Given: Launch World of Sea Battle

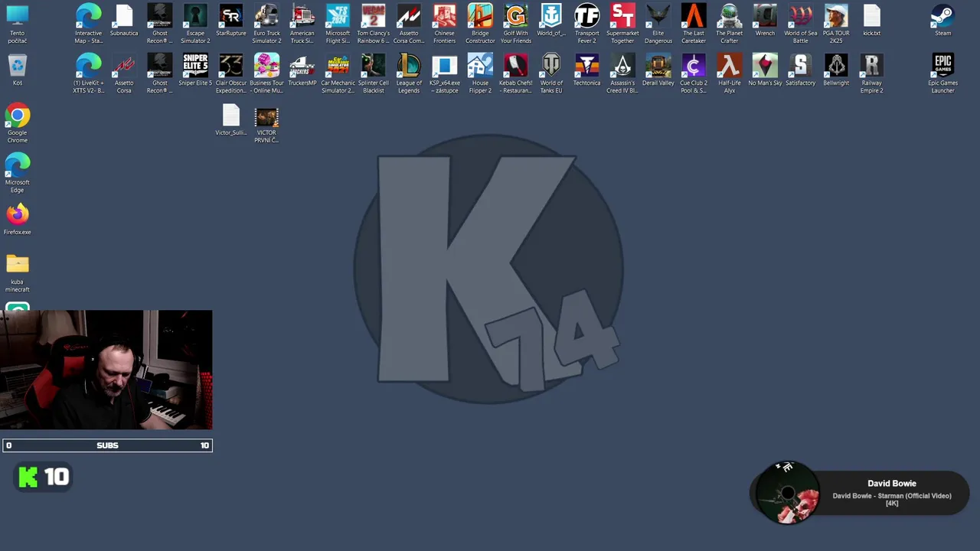Looking at the screenshot, I should click(800, 24).
